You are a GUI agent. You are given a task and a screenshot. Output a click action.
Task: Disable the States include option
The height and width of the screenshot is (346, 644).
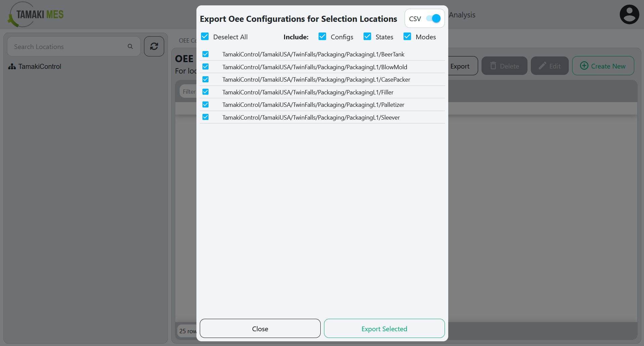point(367,36)
